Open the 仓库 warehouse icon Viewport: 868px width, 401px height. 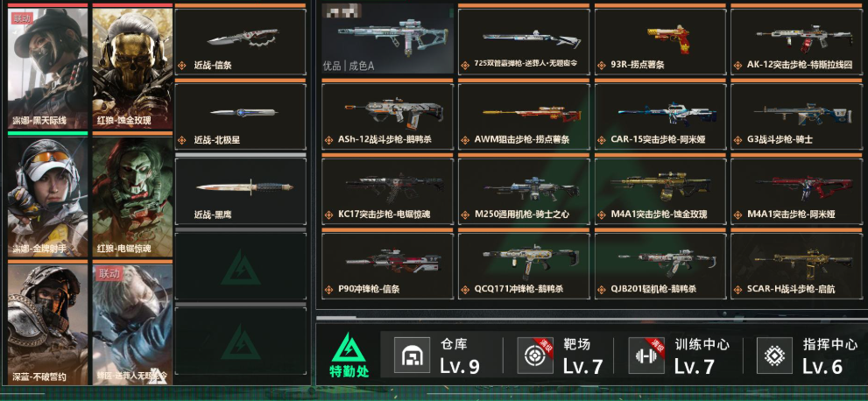(x=412, y=355)
